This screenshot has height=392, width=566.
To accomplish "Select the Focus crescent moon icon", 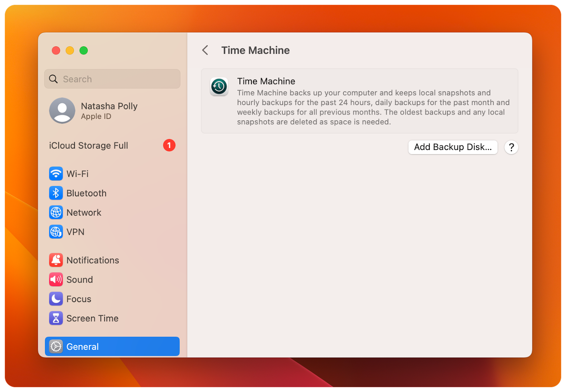I will tap(56, 299).
